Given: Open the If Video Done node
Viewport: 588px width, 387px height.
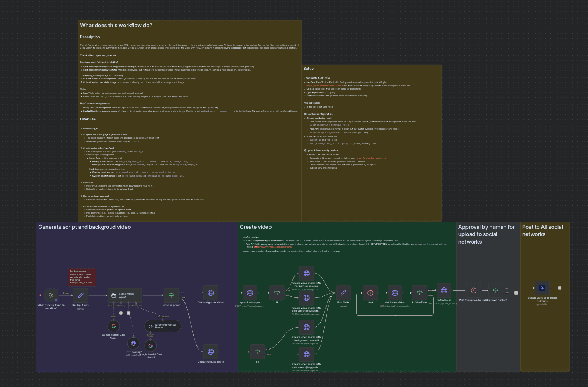Looking at the screenshot, I should (419, 293).
